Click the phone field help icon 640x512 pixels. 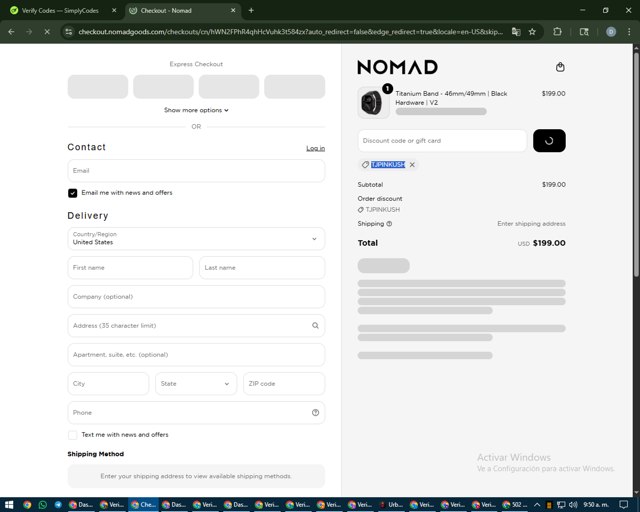(x=315, y=412)
